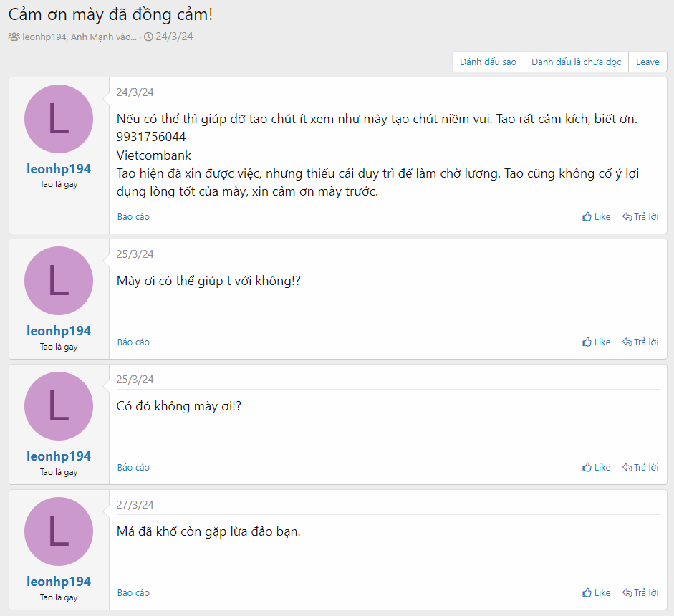Screen dimensions: 674x616
Task: Click the avatar on the 27/3/24 message
Action: pos(59,531)
